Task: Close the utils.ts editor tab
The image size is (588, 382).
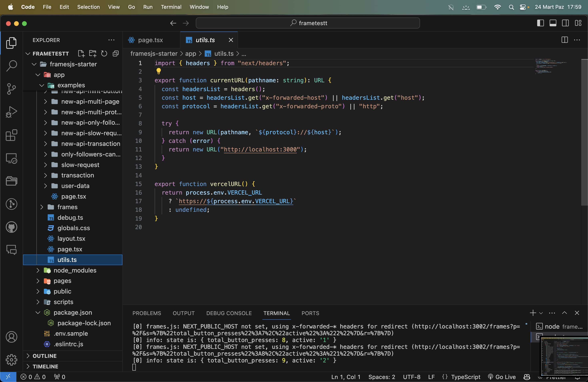Action: (231, 40)
